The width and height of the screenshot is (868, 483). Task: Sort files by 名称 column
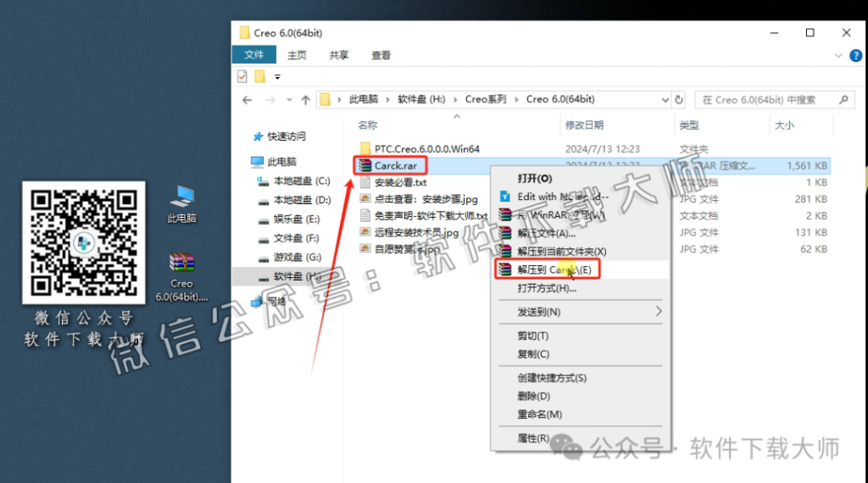click(368, 125)
